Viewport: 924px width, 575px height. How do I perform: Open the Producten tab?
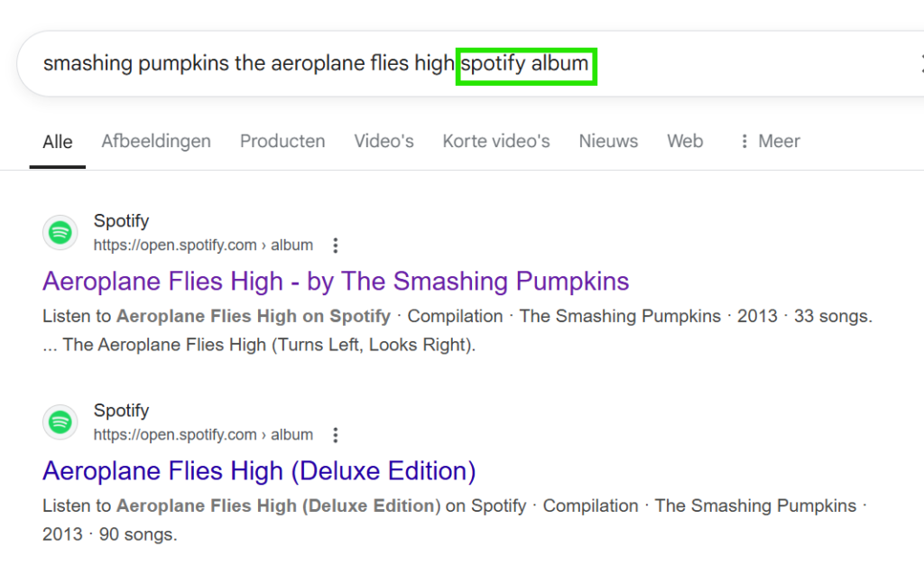pyautogui.click(x=282, y=142)
